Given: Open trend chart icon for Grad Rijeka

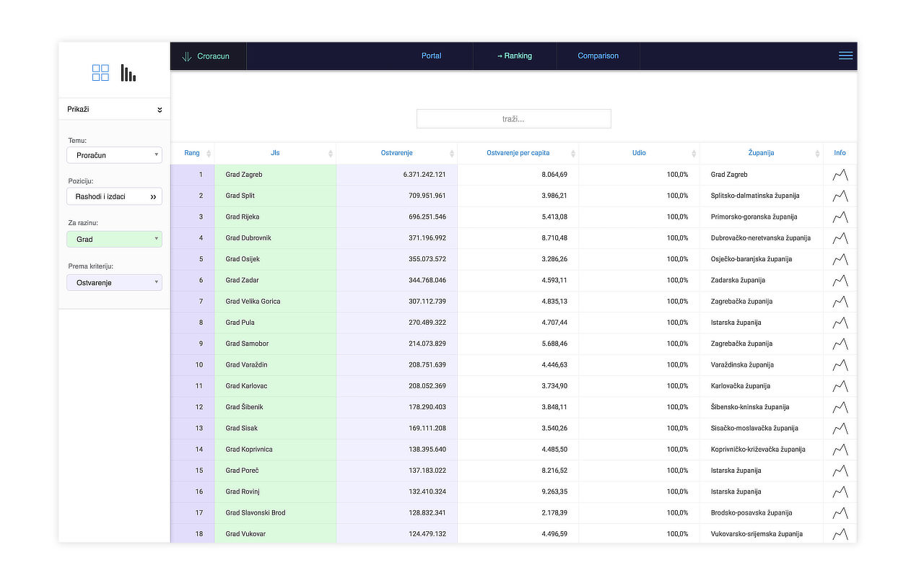Looking at the screenshot, I should [x=840, y=217].
